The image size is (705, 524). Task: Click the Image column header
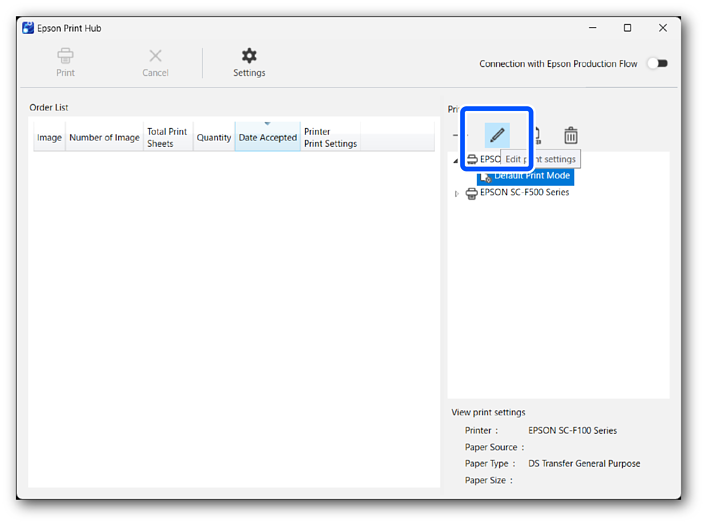click(x=49, y=138)
